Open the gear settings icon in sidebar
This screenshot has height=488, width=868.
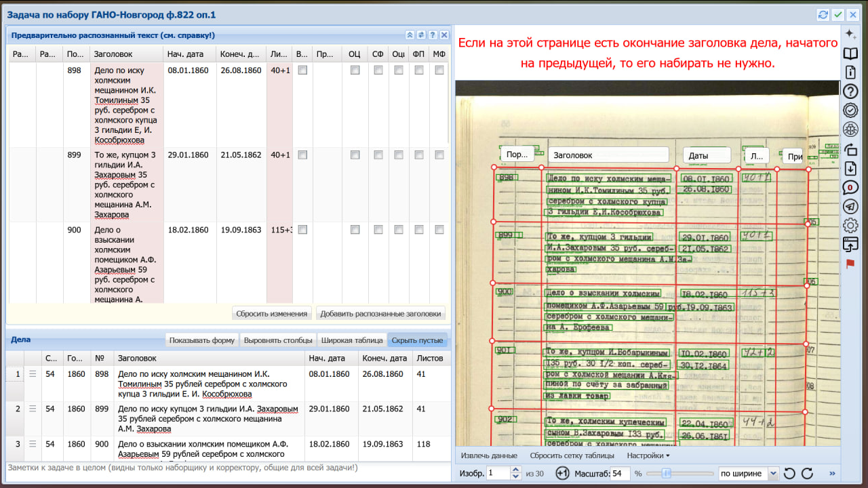(x=850, y=226)
